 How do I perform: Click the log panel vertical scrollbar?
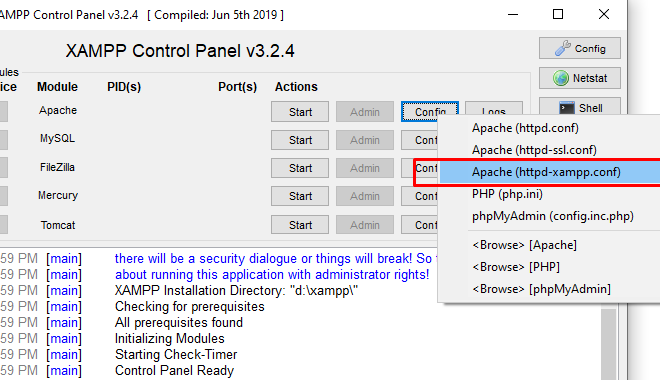pos(609,341)
